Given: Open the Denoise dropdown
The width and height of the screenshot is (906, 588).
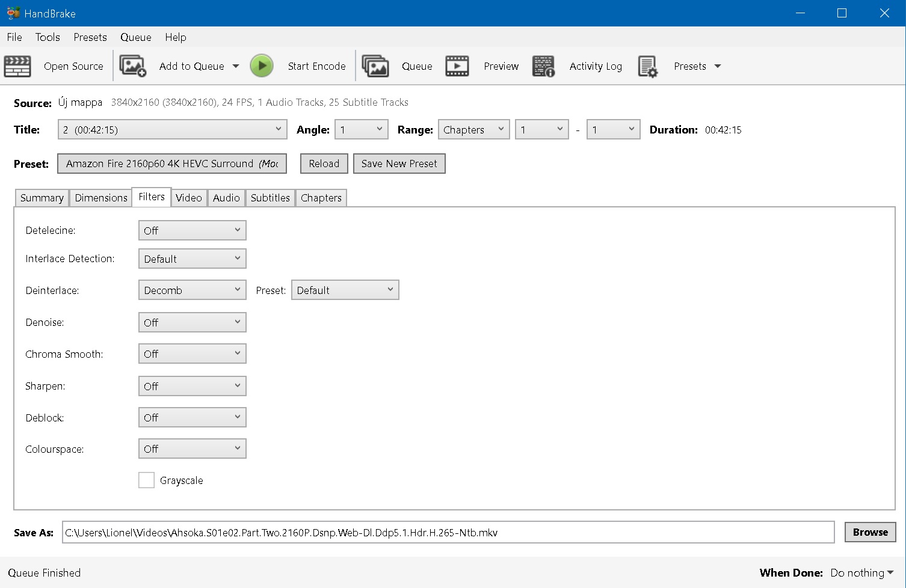Looking at the screenshot, I should click(x=193, y=322).
